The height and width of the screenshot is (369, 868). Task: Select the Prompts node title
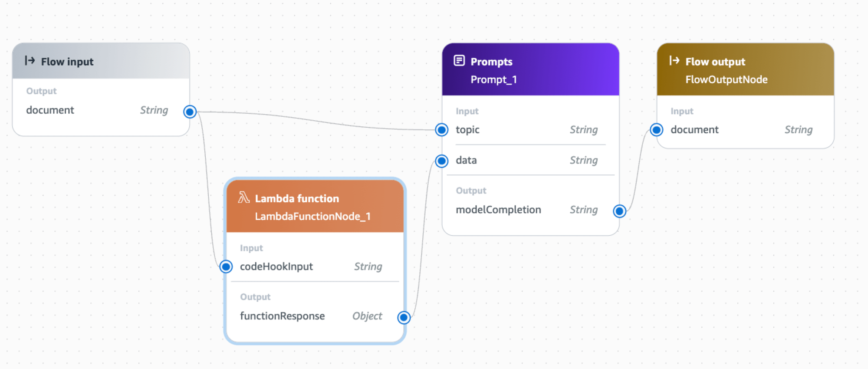coord(491,62)
